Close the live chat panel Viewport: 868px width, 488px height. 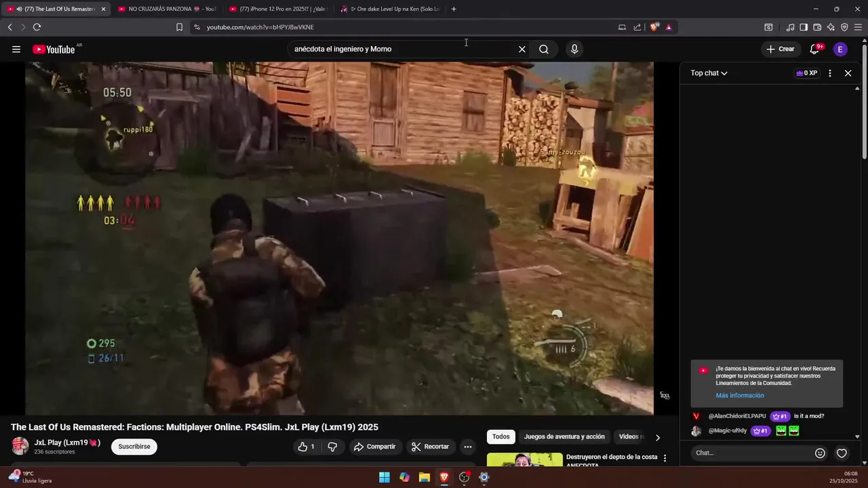coord(848,73)
